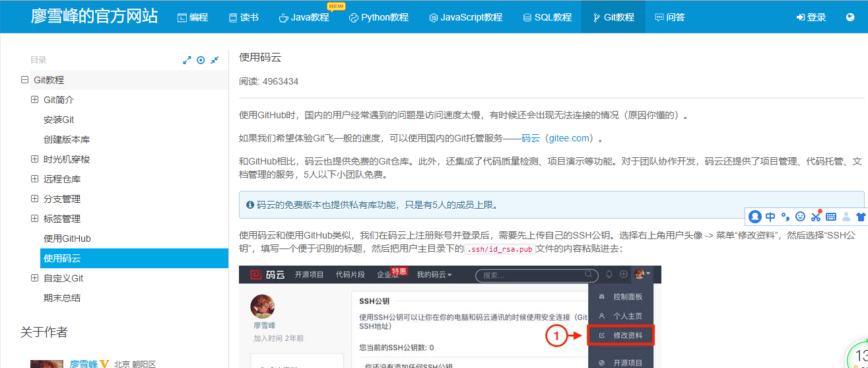Open 期末总结 in the sidebar

[62, 298]
